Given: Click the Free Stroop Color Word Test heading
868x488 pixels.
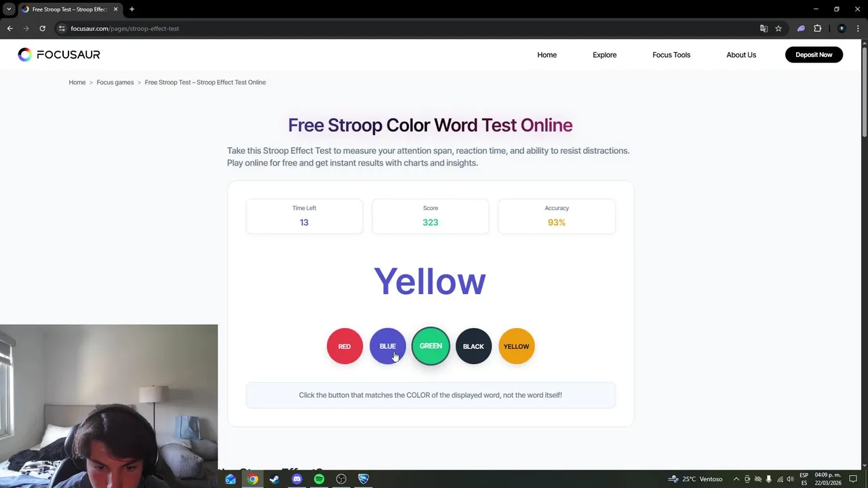Looking at the screenshot, I should click(x=430, y=125).
